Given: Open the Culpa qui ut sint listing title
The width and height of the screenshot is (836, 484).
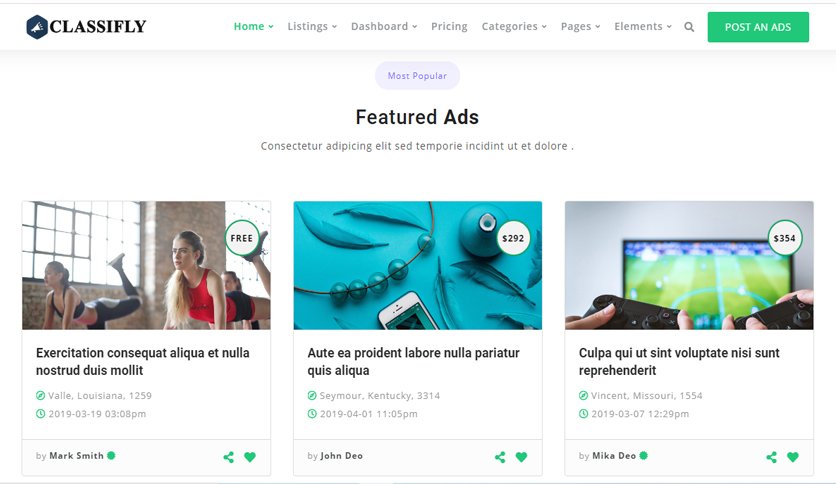Looking at the screenshot, I should tap(679, 361).
